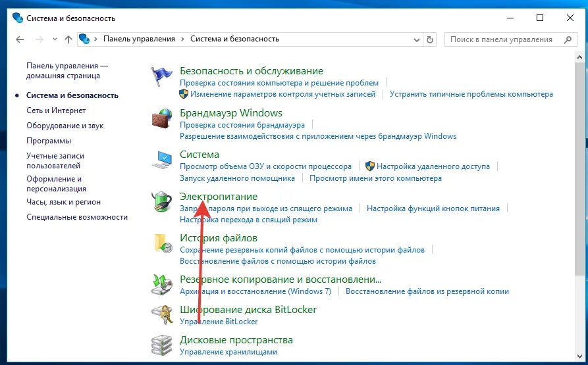The image size is (588, 365).
Task: Click Проверка состояния брандмауэра link
Action: click(x=242, y=125)
